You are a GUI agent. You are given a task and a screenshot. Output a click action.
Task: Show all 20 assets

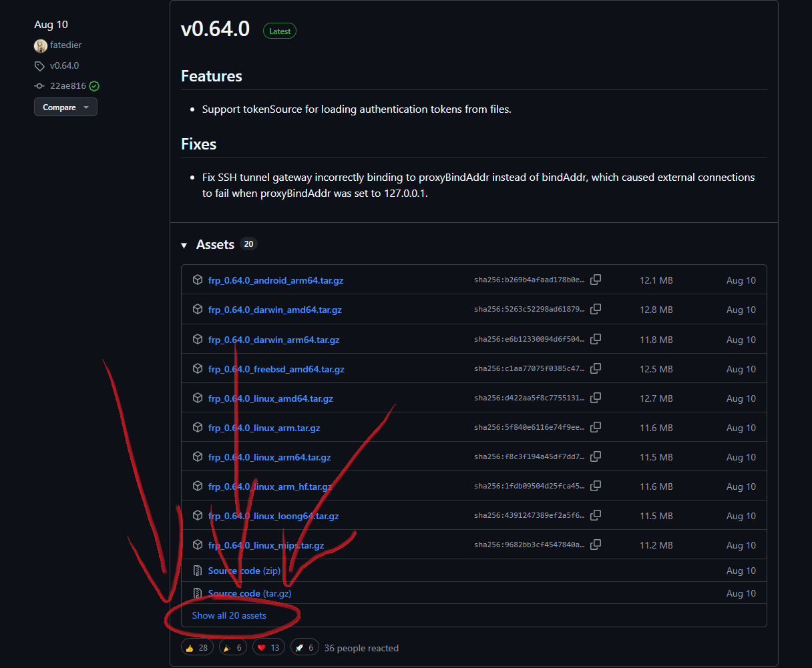coord(229,615)
